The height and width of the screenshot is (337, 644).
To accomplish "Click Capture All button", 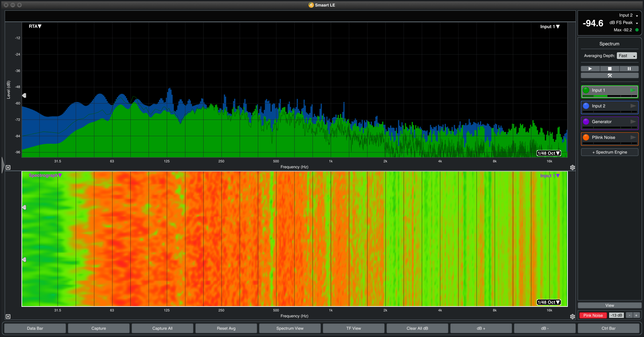I will pyautogui.click(x=162, y=328).
